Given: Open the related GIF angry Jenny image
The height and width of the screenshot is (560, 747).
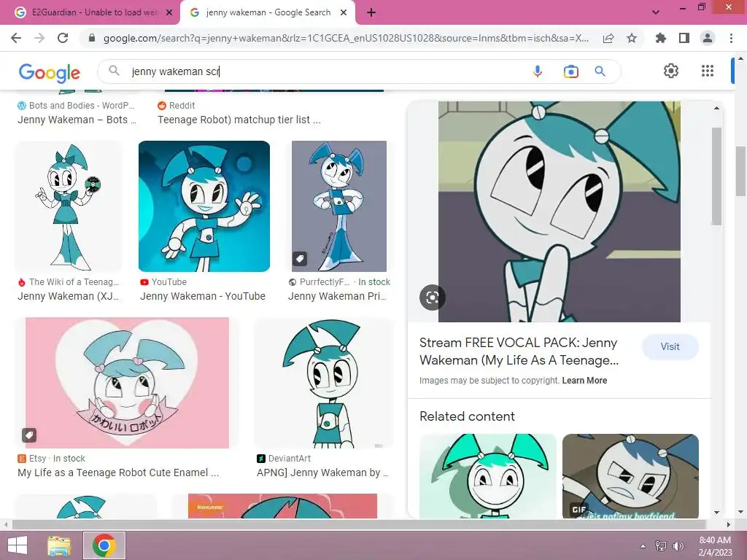Looking at the screenshot, I should (630, 475).
